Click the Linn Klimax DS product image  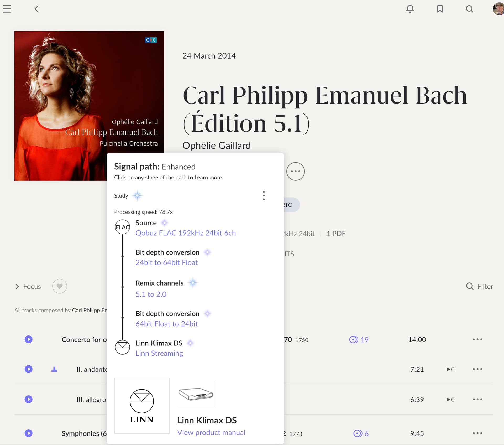click(196, 394)
